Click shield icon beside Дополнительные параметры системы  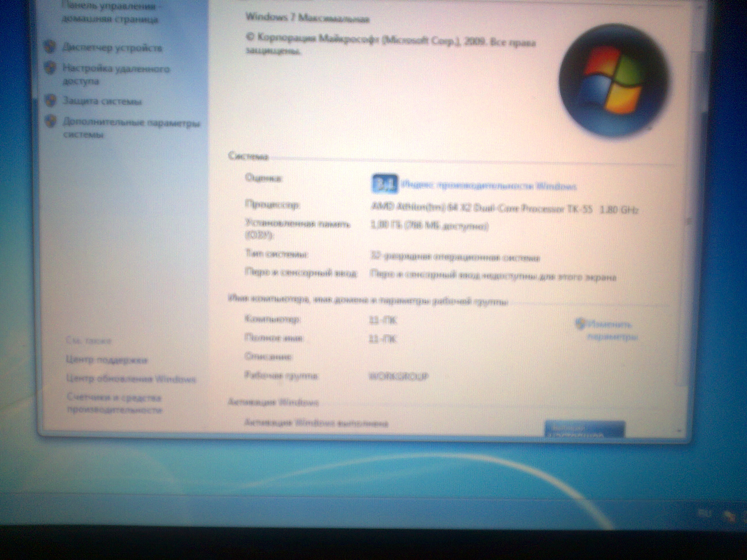pyautogui.click(x=51, y=121)
